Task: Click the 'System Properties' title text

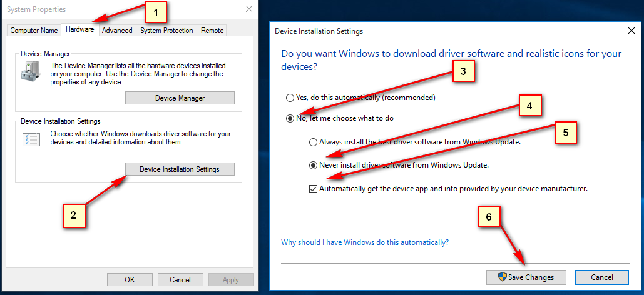Action: [36, 9]
